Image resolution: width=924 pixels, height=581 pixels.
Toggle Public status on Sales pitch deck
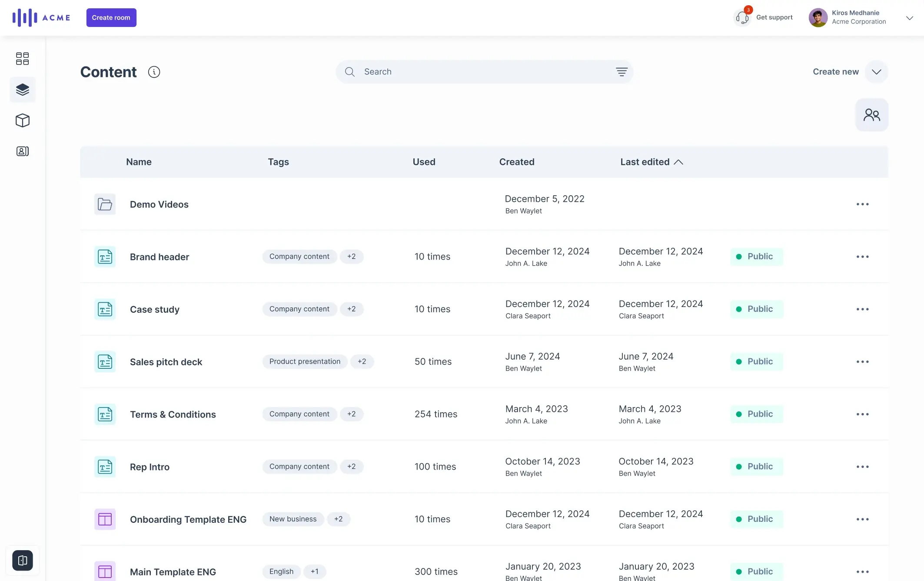tap(756, 361)
